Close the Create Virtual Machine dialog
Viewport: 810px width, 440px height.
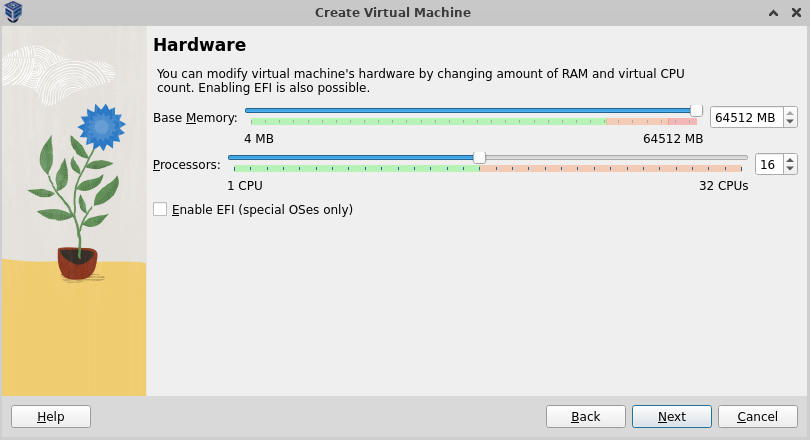(x=794, y=12)
